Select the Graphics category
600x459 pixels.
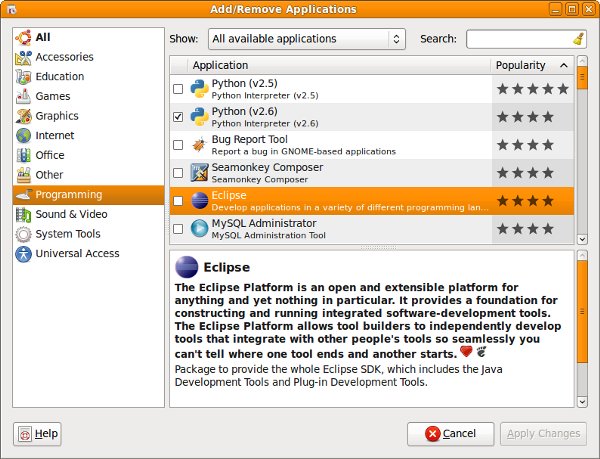pos(88,116)
